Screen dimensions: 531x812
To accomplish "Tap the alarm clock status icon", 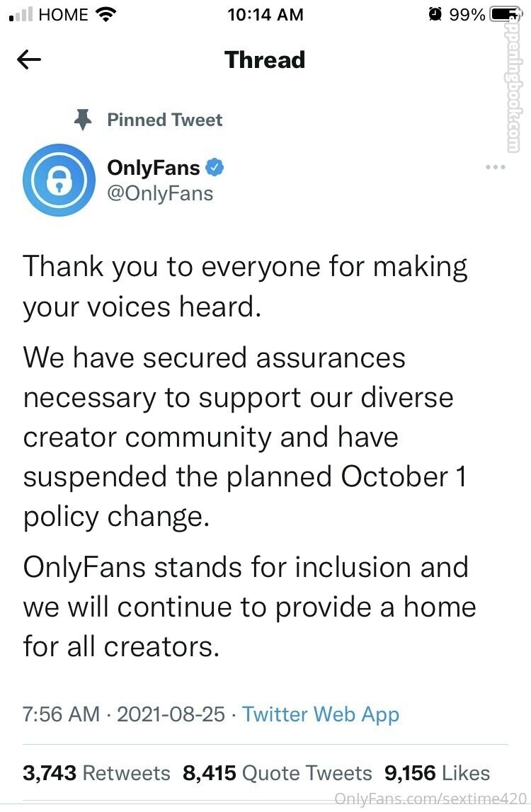I will (x=435, y=14).
